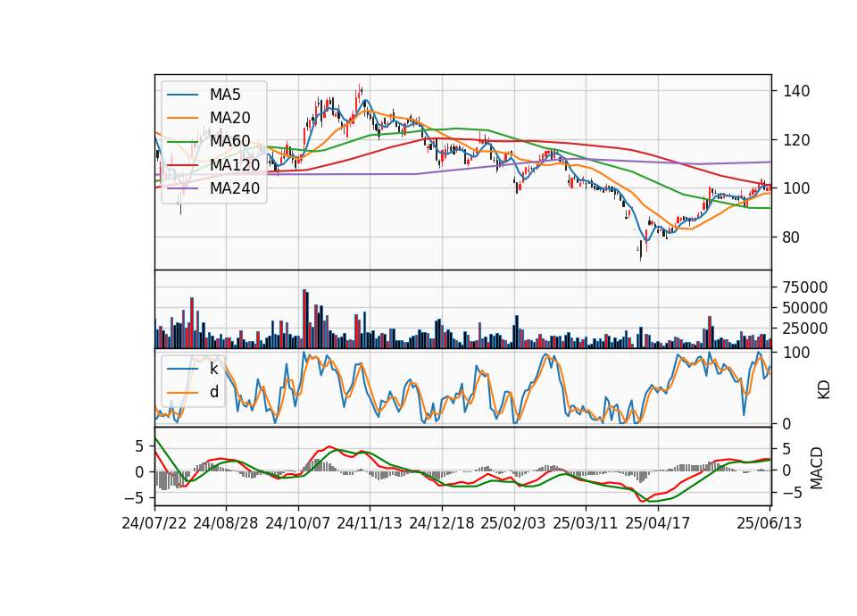The height and width of the screenshot is (616, 857).
Task: Click the 25/03/11 date axis label
Action: (586, 523)
